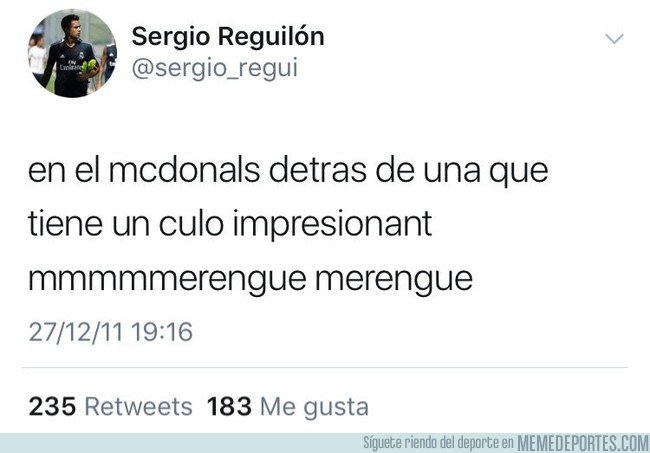This screenshot has width=650, height=453.
Task: Open the Sergio Reguilón display name
Action: point(228,36)
